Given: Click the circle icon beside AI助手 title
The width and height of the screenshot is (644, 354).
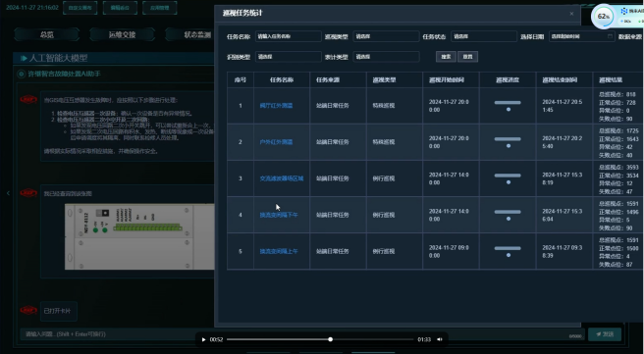Looking at the screenshot, I should tap(21, 74).
